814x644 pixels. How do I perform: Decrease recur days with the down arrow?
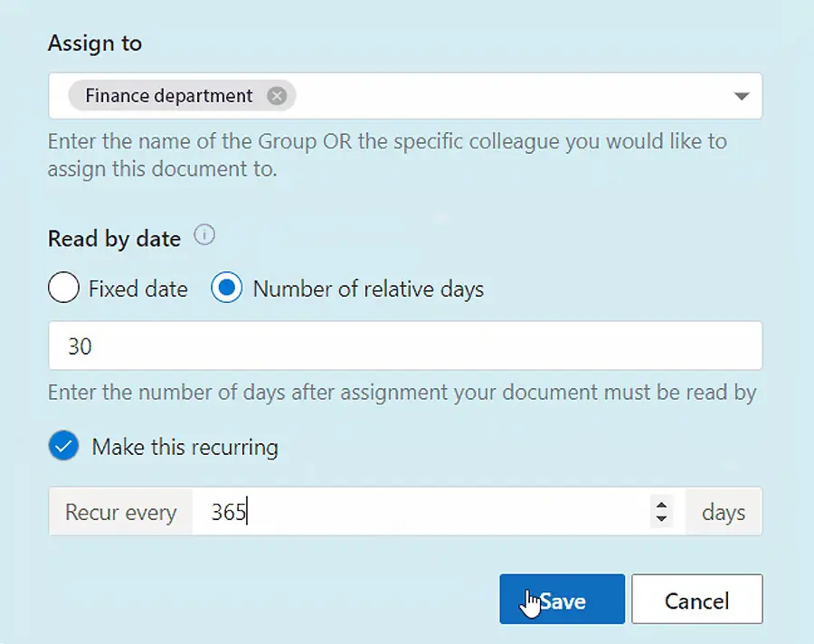661,518
